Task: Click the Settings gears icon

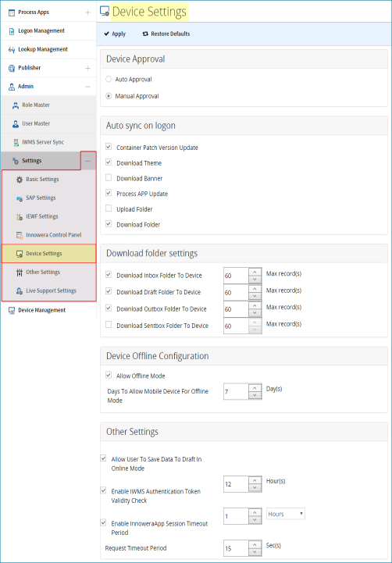Action: point(16,161)
